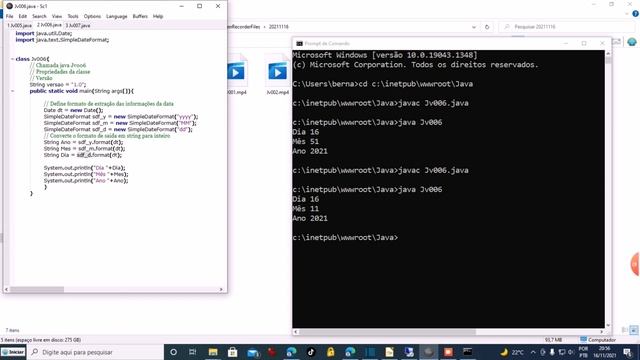This screenshot has width=640, height=360.
Task: Expand the Explorer address bar history dropdown
Action: coord(474,27)
